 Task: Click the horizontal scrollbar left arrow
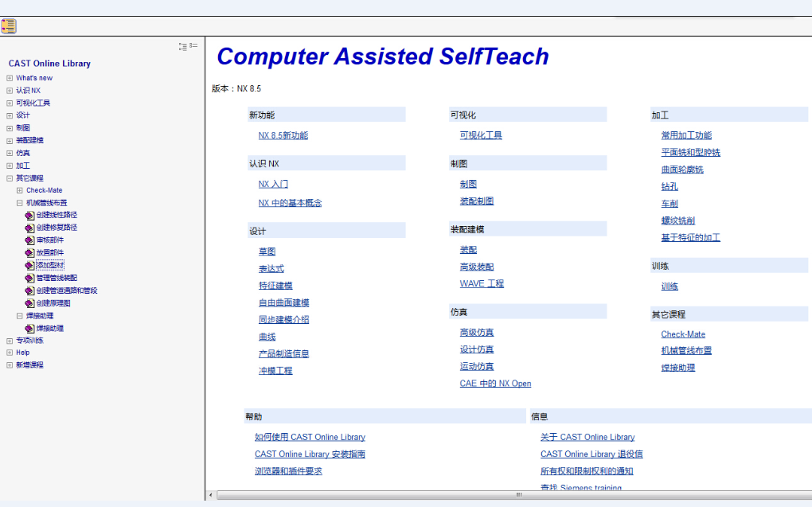[210, 495]
